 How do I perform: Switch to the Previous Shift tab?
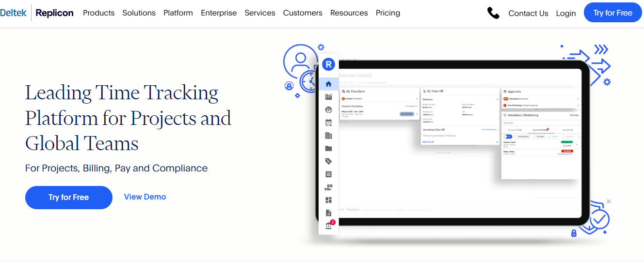515,130
